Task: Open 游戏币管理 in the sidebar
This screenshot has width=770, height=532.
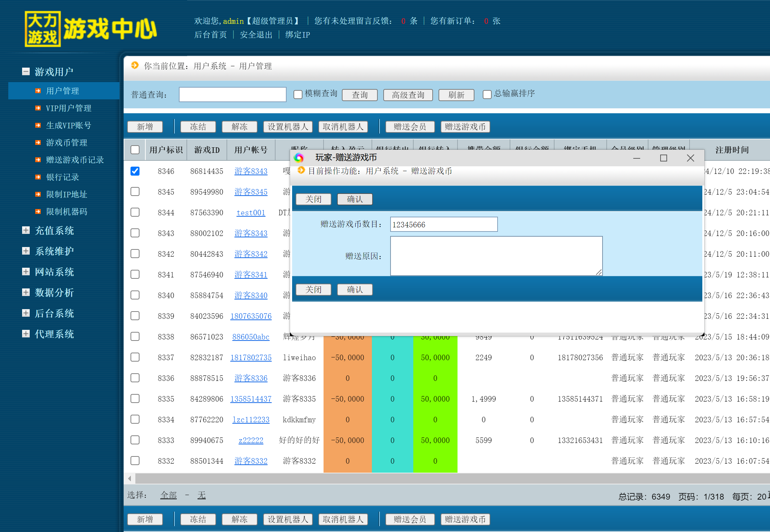Action: pyautogui.click(x=66, y=142)
